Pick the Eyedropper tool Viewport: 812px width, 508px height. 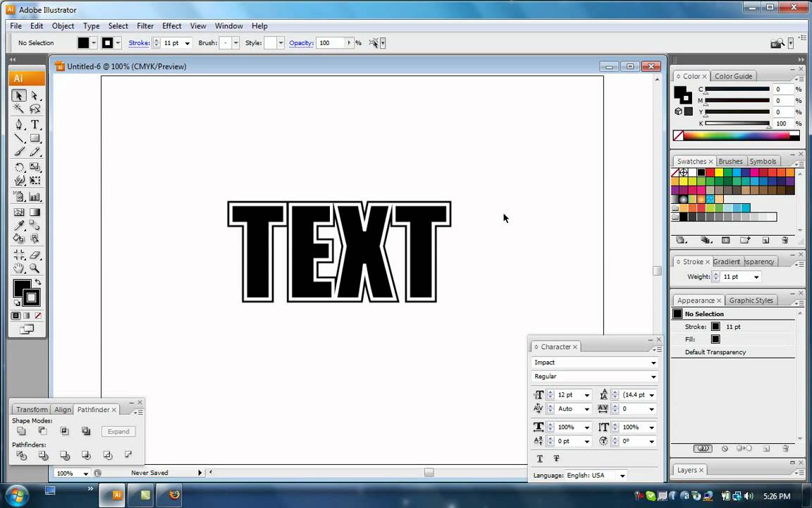coord(19,226)
